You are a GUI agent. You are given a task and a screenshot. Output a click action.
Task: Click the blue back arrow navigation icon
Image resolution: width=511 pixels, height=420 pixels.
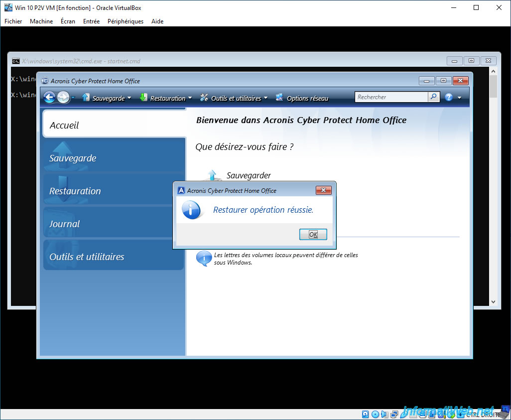pos(49,97)
